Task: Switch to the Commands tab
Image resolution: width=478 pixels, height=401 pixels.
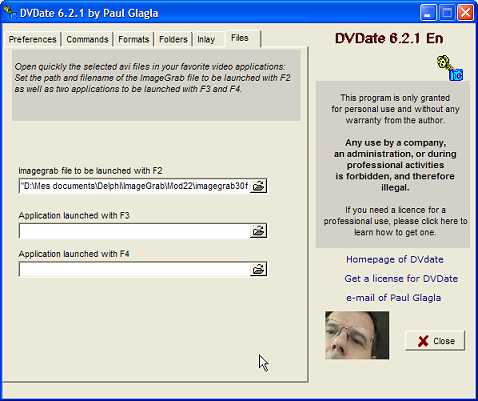Action: click(x=87, y=39)
